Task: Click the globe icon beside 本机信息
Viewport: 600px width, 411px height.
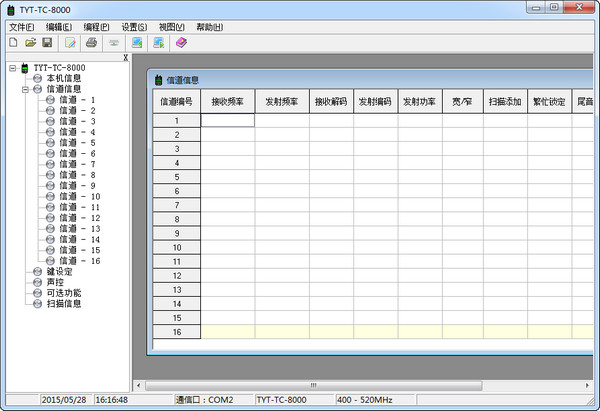Action: coord(37,78)
